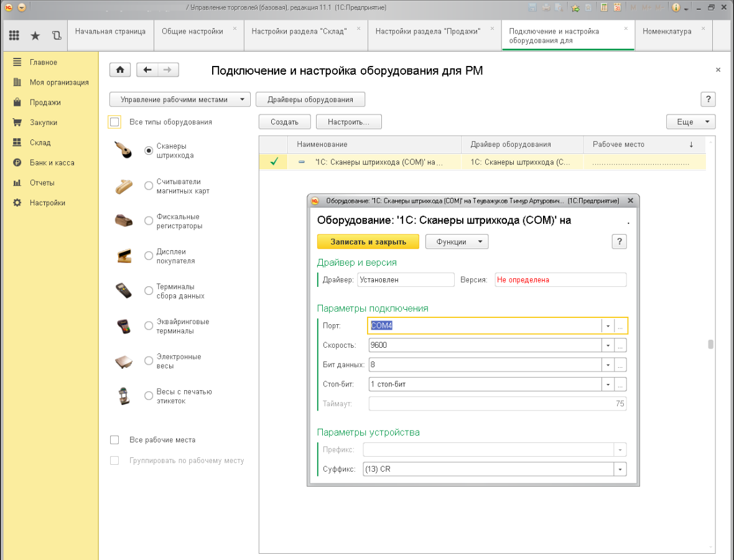734x560 pixels.
Task: Click the Рабочее место column sort arrow
Action: coord(691,145)
